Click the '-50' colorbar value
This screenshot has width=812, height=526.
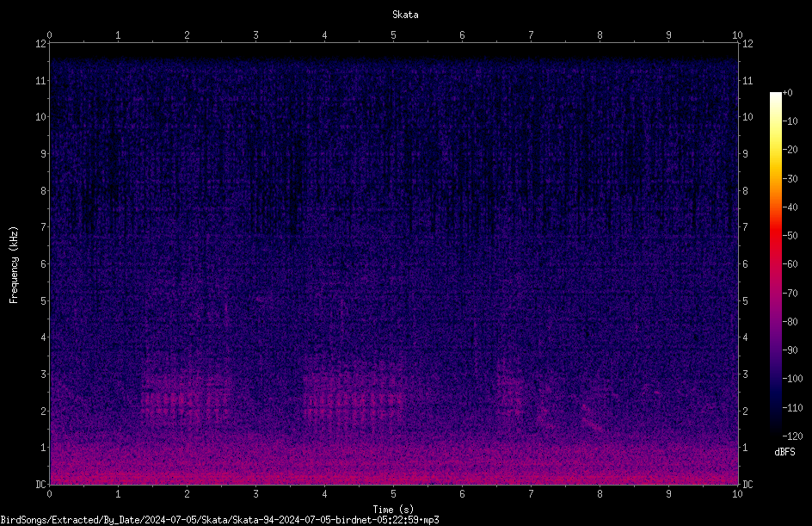point(790,235)
